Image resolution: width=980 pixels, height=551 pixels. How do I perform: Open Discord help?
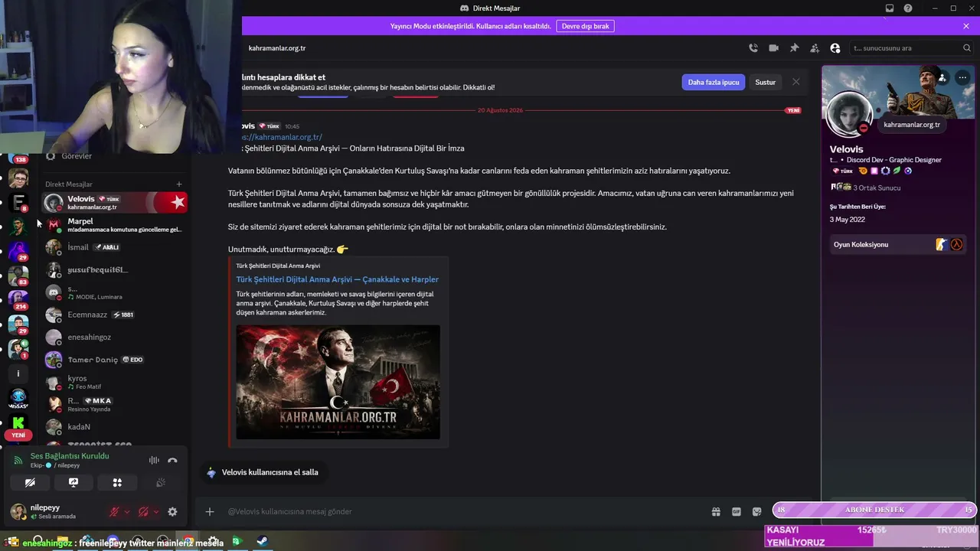click(x=908, y=8)
